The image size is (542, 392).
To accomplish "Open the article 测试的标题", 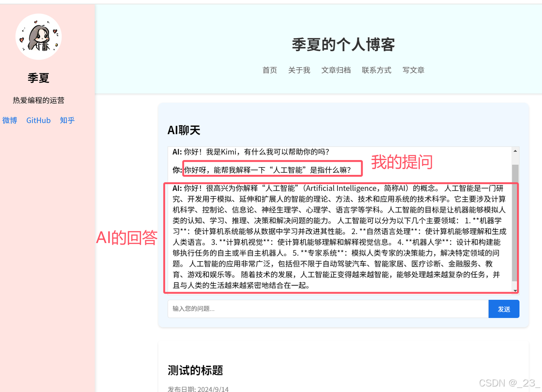I will coord(194,370).
